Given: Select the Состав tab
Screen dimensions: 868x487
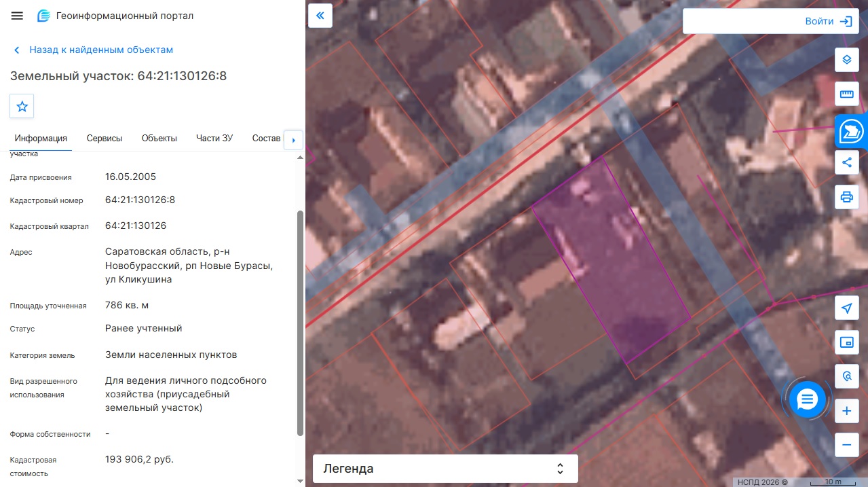Looking at the screenshot, I should 266,139.
